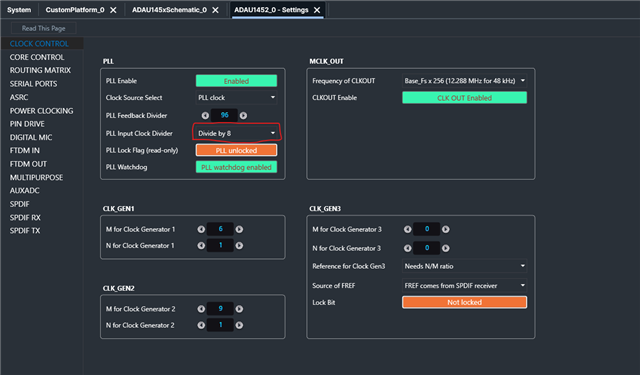Open the PLL Input Clock Divider dropdown
This screenshot has height=375, width=640.
(x=236, y=133)
